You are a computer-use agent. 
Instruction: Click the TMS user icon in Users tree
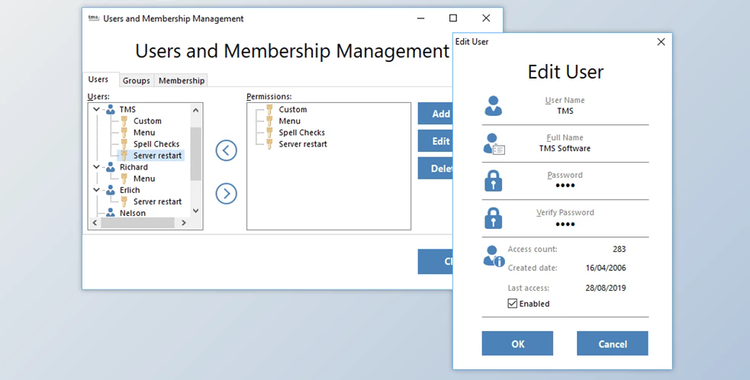point(110,110)
